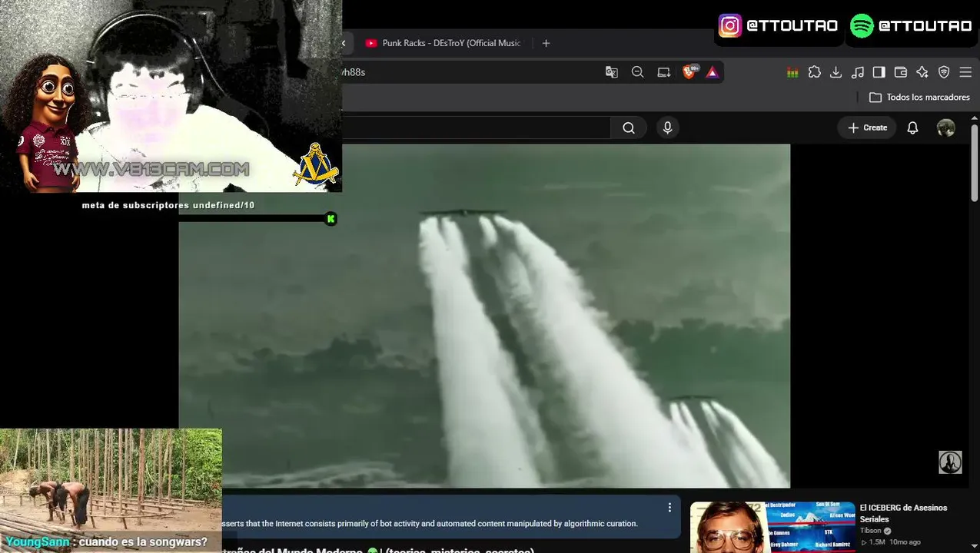The width and height of the screenshot is (980, 553).
Task: Open the equalizer extension icon
Action: coord(792,72)
